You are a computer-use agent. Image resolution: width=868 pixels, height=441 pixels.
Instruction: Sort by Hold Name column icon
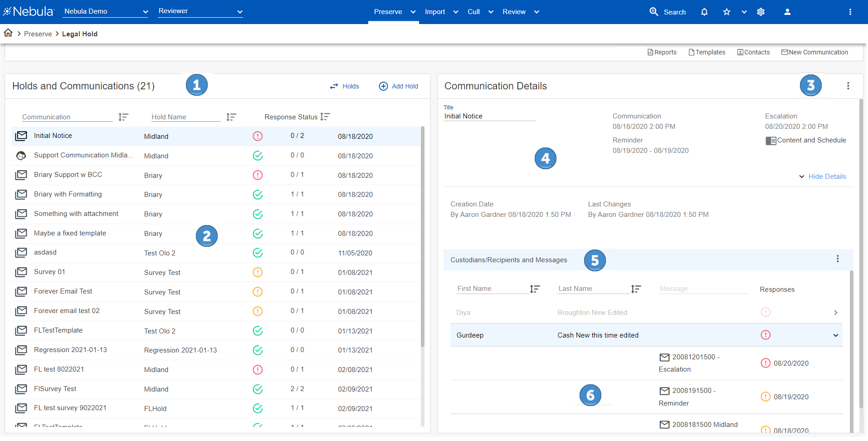coord(231,117)
